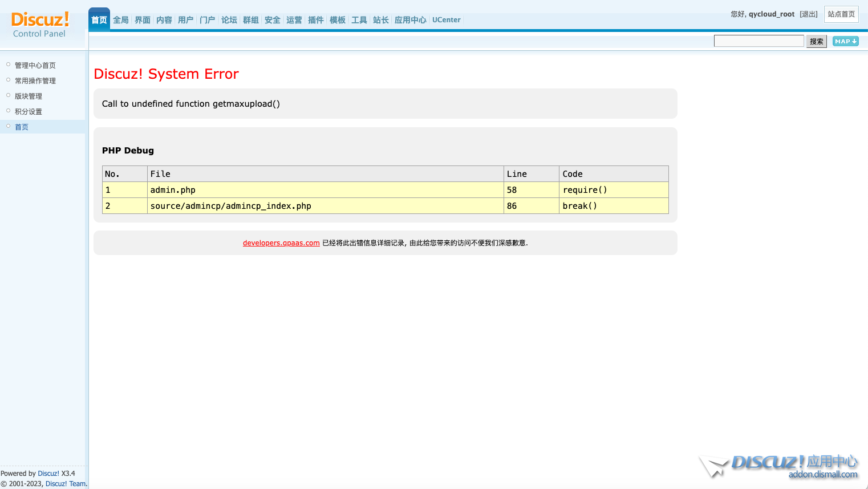This screenshot has width=868, height=489.
Task: Click the 站点首页 button
Action: pyautogui.click(x=841, y=14)
